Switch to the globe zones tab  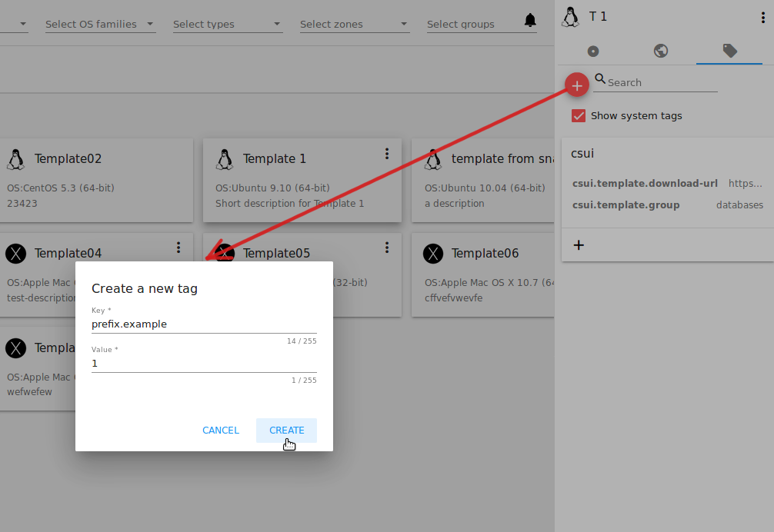661,51
